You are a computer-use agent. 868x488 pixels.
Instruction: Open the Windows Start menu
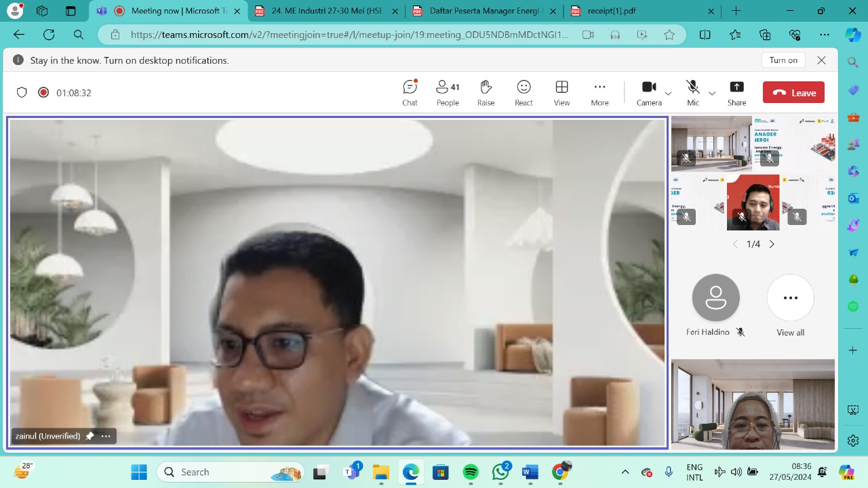tap(139, 472)
